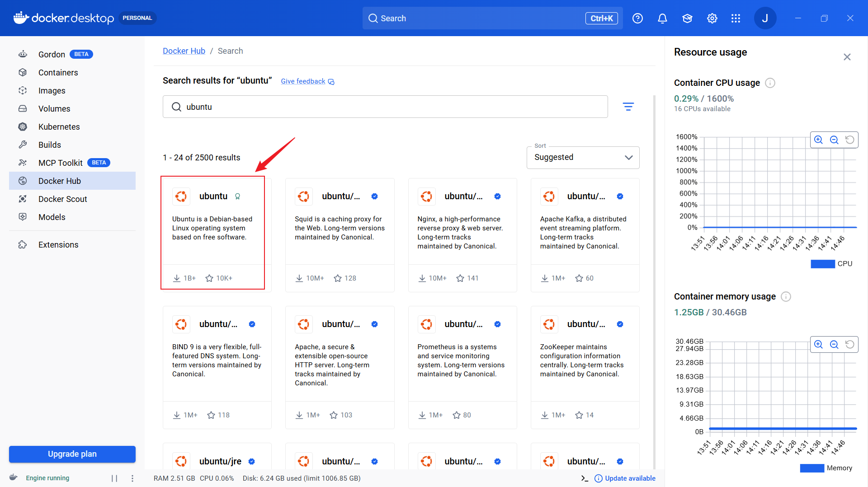Open the Images section
868x487 pixels.
click(x=72, y=90)
